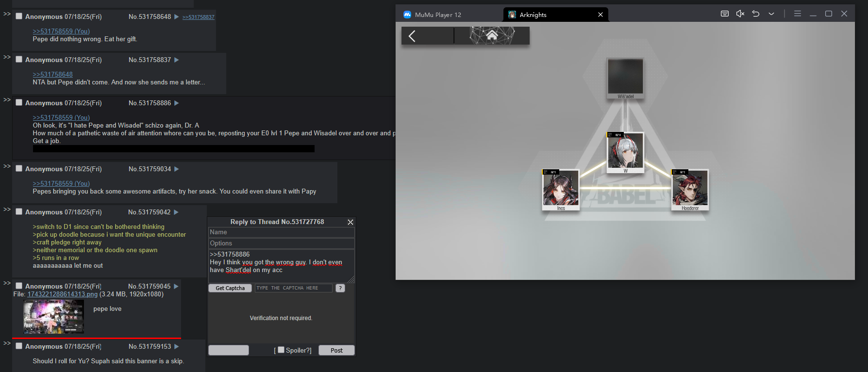Screen dimensions: 868x372
Task: Return home via the Arknights house icon
Action: click(492, 35)
